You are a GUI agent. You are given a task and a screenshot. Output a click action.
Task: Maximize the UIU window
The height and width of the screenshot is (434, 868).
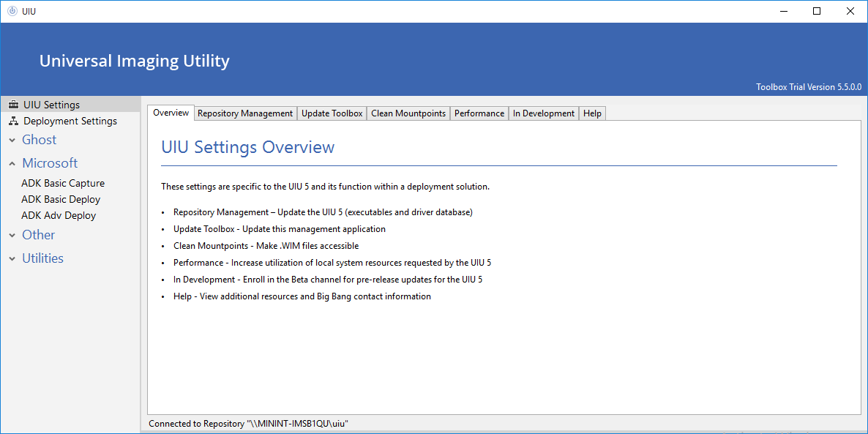817,11
